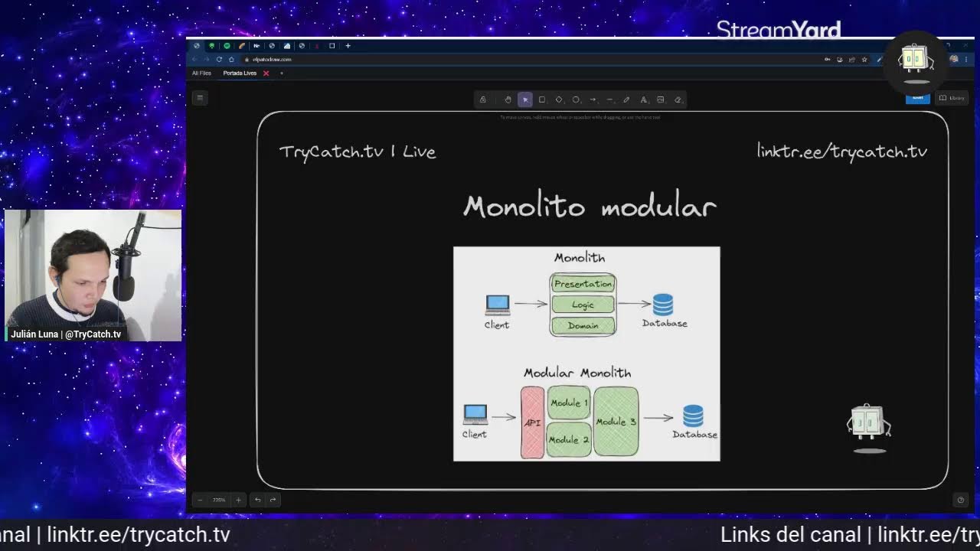Select the TryCatch.tv | Live text

358,152
